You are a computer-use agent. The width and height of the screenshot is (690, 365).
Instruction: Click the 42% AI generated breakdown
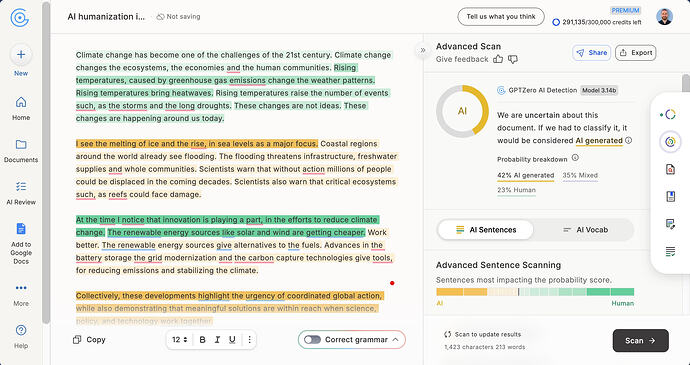point(525,175)
